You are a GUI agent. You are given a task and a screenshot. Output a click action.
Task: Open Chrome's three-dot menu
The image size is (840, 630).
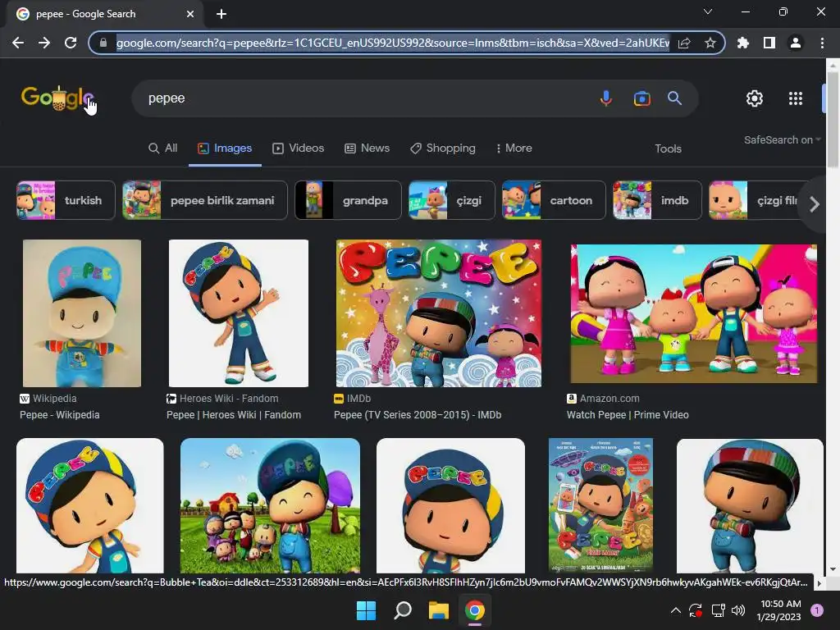(x=822, y=43)
